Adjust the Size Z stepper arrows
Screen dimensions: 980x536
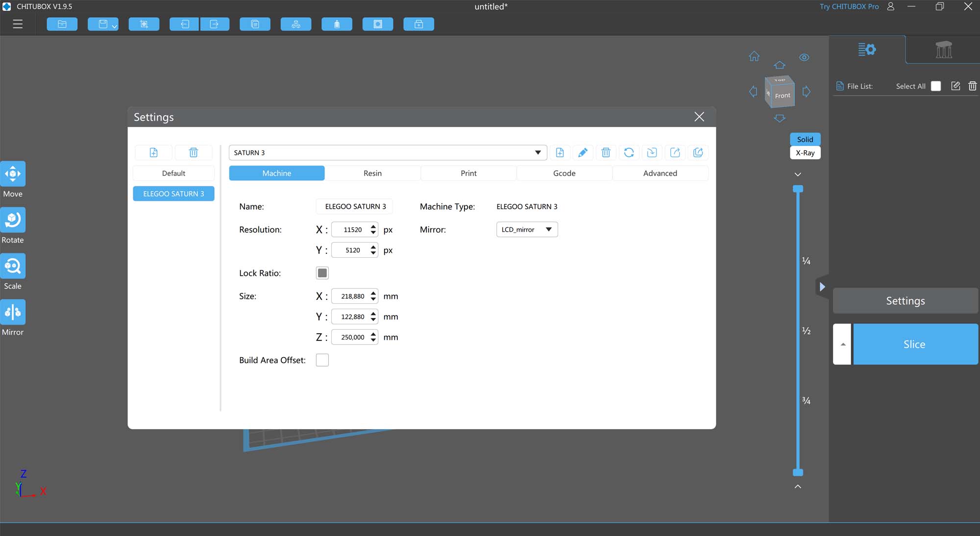[x=373, y=337]
